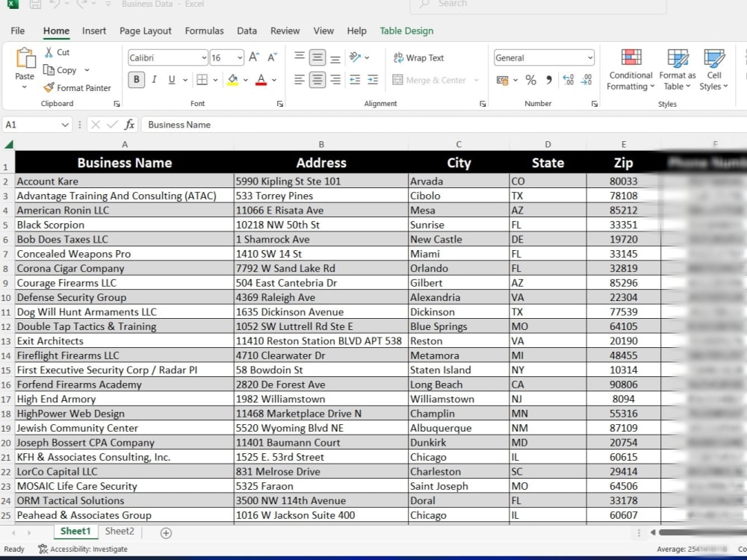Apply the red Font Color swatch

[261, 80]
